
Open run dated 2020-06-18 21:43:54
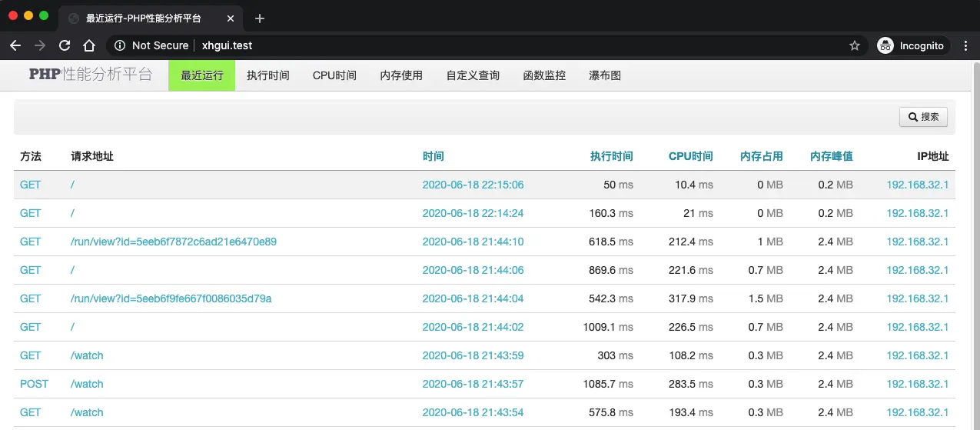point(473,412)
